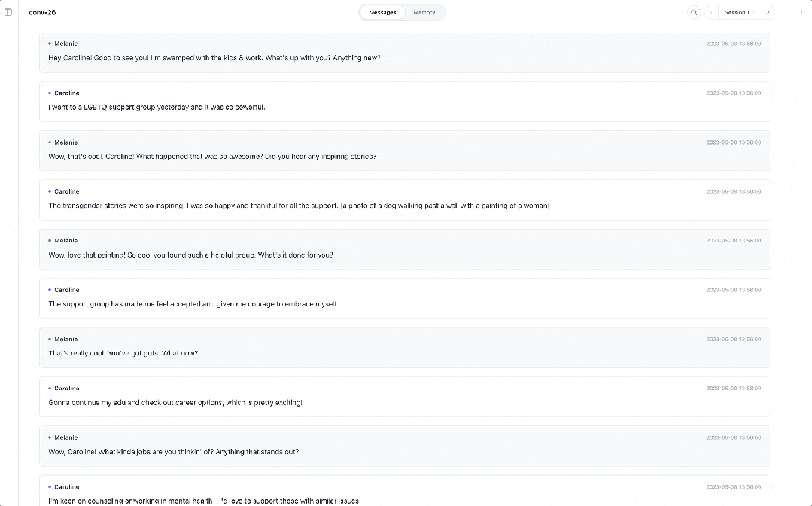The height and width of the screenshot is (506, 812).
Task: Open the message search magnifier
Action: 693,12
